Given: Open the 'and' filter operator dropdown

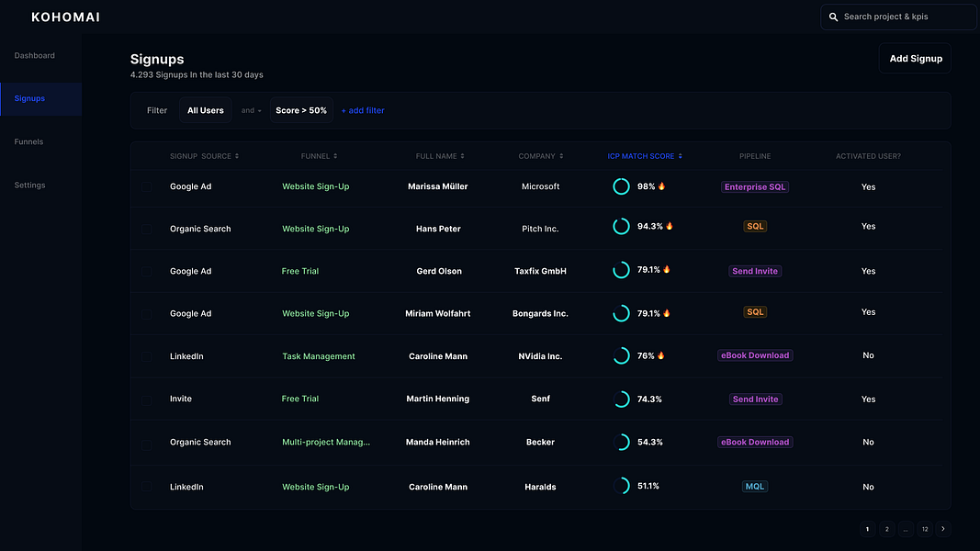Looking at the screenshot, I should coord(251,110).
